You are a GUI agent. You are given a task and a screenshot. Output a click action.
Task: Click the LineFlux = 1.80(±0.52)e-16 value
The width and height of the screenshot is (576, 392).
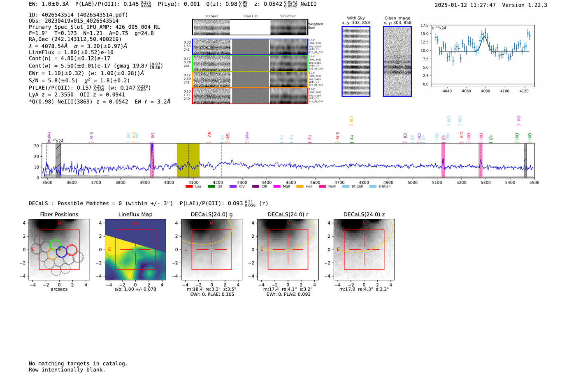71,53
